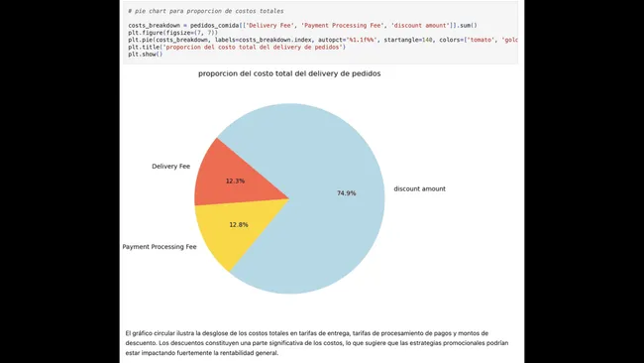Click the 74.9% percentage label
The image size is (644, 363).
point(346,193)
